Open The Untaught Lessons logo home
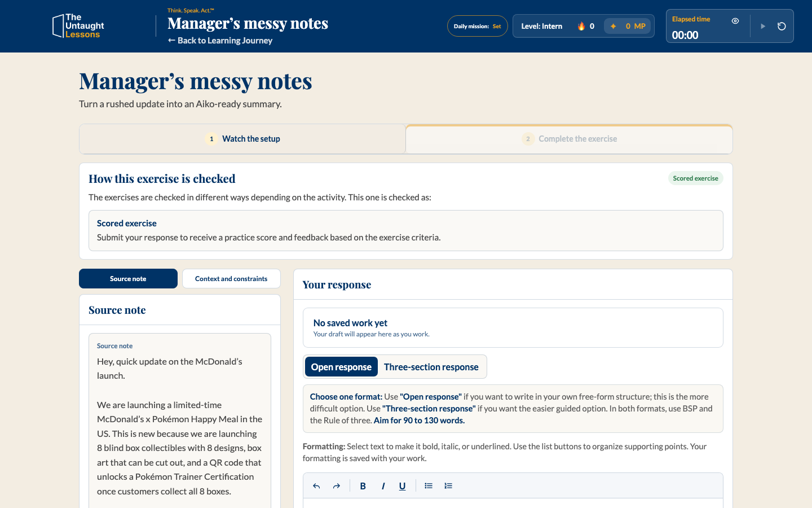812x508 pixels. pyautogui.click(x=78, y=26)
